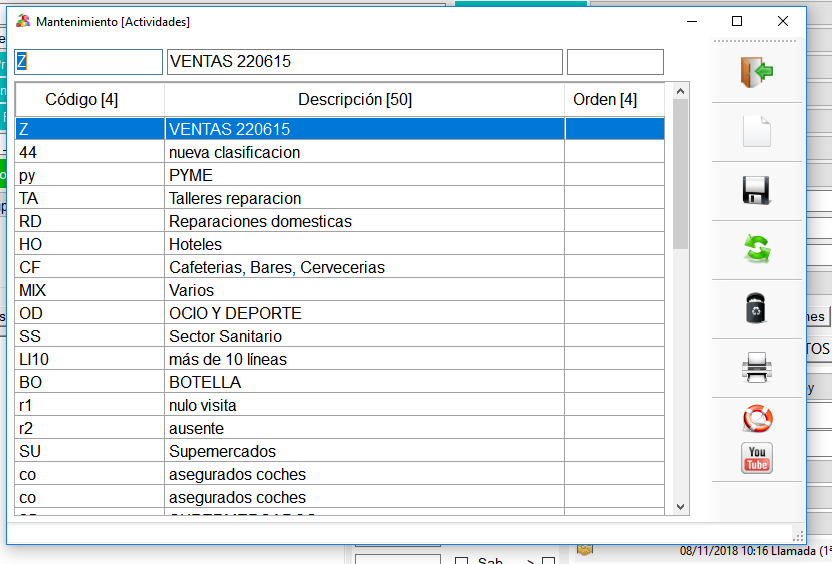
Task: Select 'OCIO Y DEPORTE' row
Action: (x=340, y=313)
